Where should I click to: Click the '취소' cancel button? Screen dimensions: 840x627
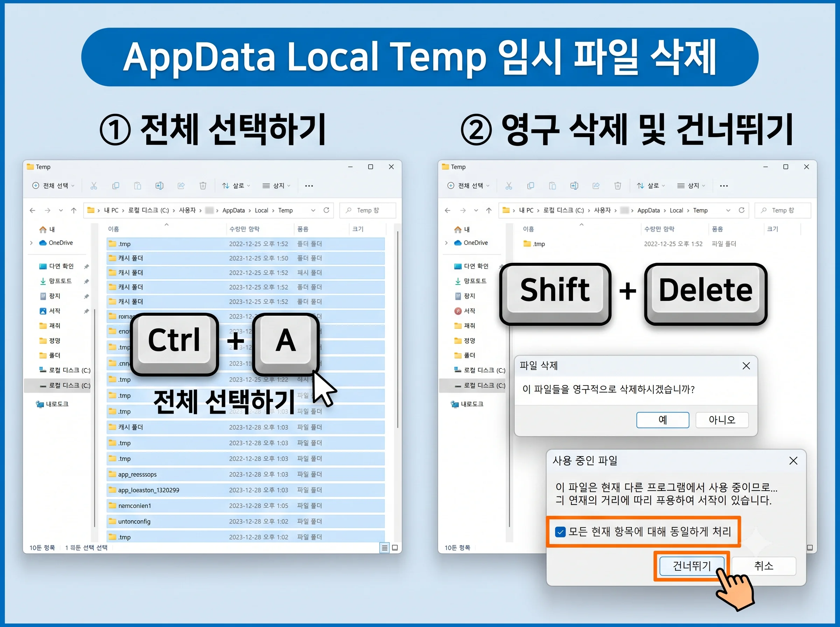(763, 566)
